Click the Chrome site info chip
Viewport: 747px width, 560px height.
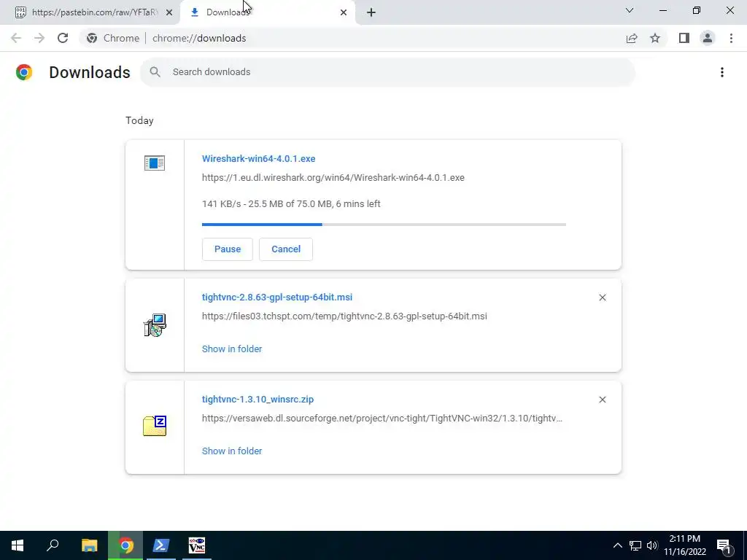(x=113, y=38)
